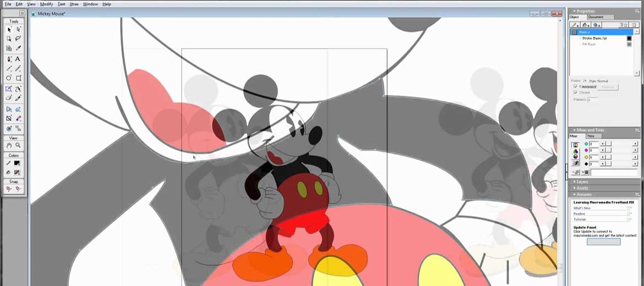This screenshot has height=286, width=644.
Task: Select the Connector tool
Action: (x=18, y=129)
